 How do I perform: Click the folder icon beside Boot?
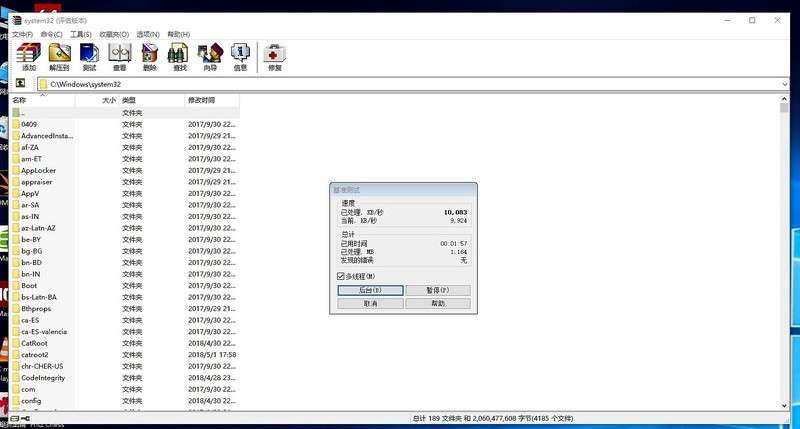click(x=16, y=286)
